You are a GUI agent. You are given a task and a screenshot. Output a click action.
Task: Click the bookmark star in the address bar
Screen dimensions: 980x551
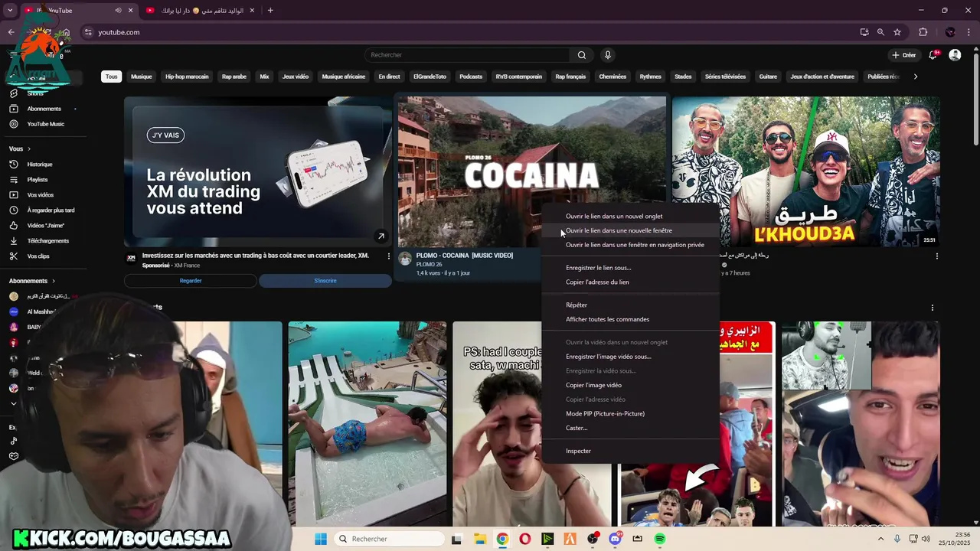point(897,32)
